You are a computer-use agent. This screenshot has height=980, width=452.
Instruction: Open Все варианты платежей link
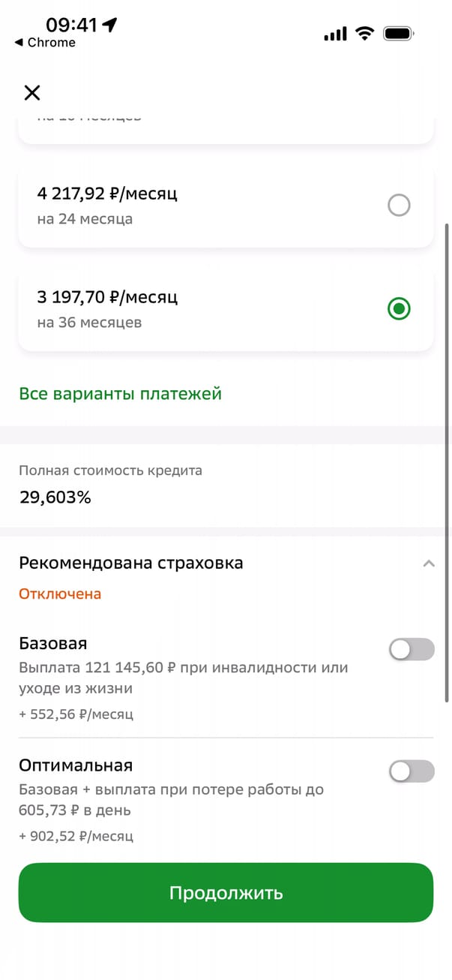pyautogui.click(x=120, y=393)
